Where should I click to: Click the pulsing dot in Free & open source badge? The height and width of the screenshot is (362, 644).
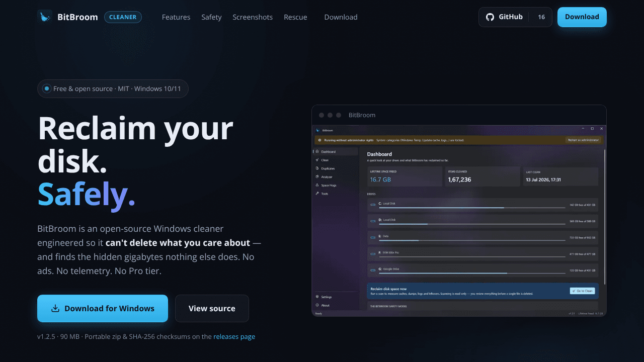[x=47, y=88]
